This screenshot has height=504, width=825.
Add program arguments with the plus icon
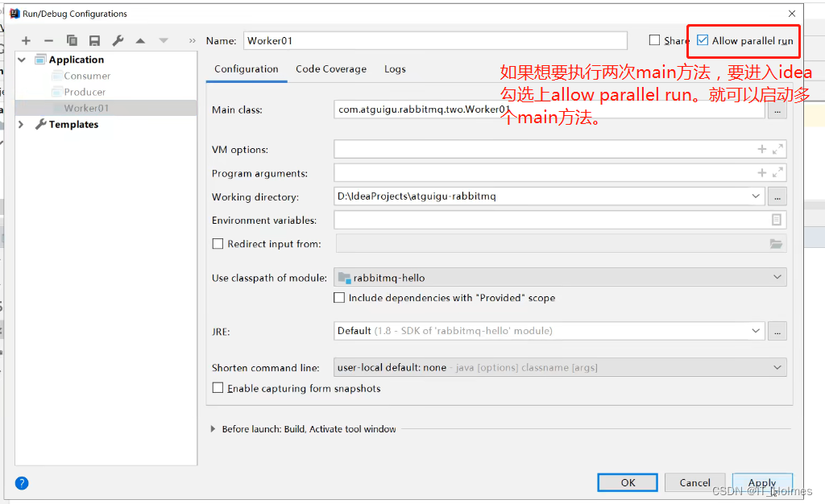761,172
